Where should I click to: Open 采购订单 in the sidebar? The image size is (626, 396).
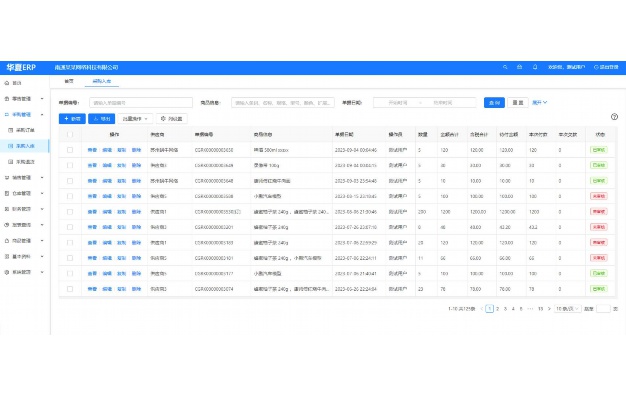(x=25, y=130)
